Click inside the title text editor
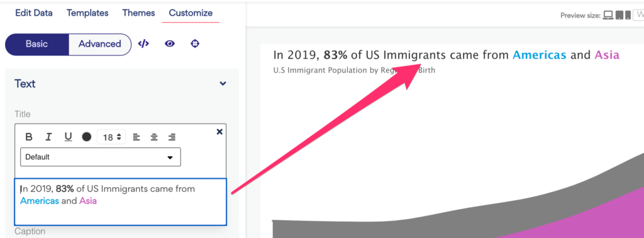 (120, 201)
